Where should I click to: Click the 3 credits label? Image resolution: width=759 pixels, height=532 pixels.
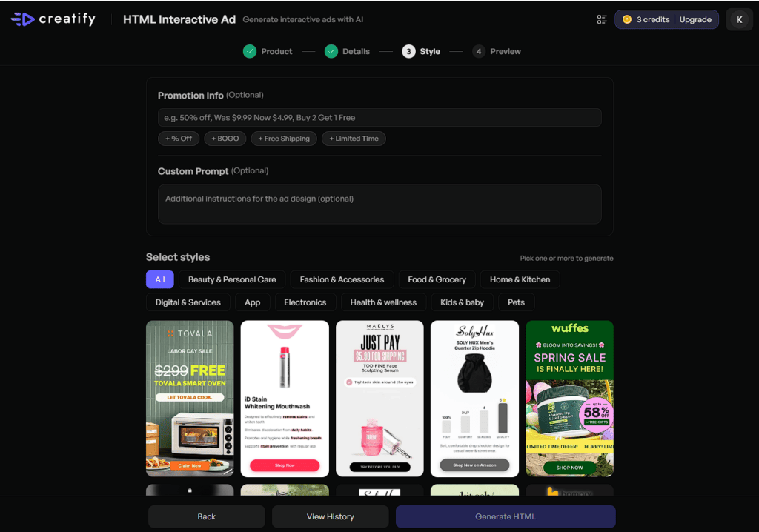tap(653, 19)
